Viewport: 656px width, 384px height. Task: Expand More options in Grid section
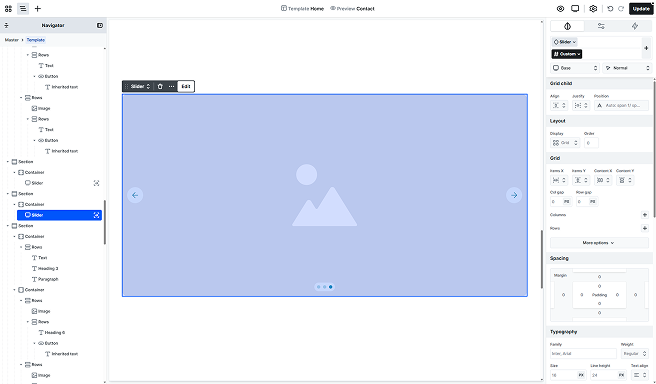pyautogui.click(x=599, y=243)
